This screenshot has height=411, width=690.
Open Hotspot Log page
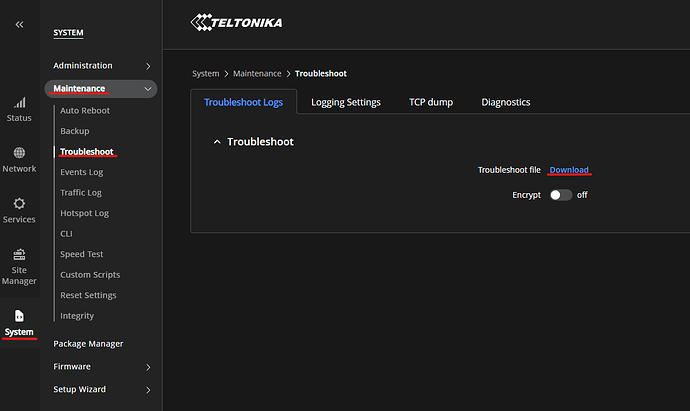[x=84, y=213]
